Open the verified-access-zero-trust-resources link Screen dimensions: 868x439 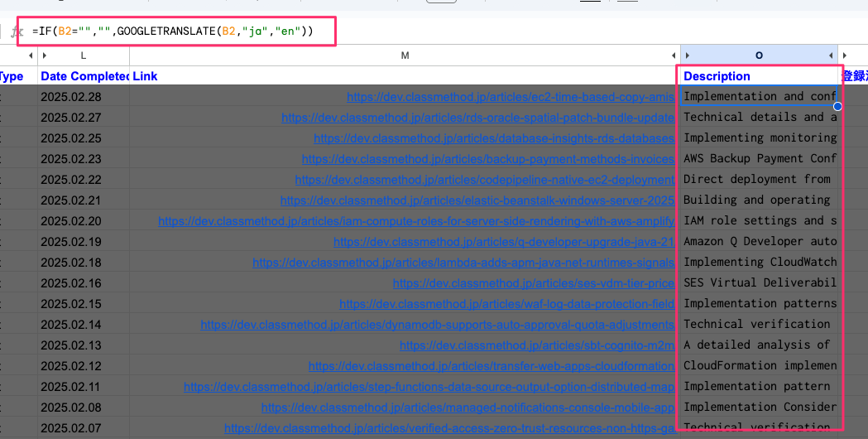pos(449,428)
